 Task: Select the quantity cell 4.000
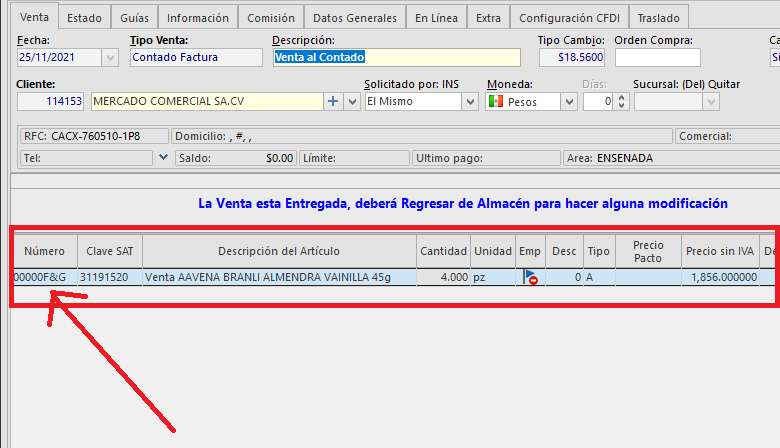coord(443,277)
